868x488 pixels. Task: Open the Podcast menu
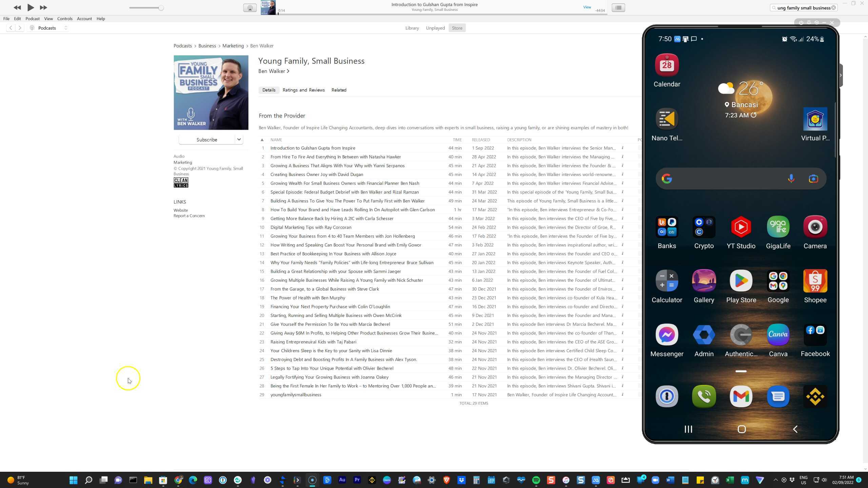[33, 19]
